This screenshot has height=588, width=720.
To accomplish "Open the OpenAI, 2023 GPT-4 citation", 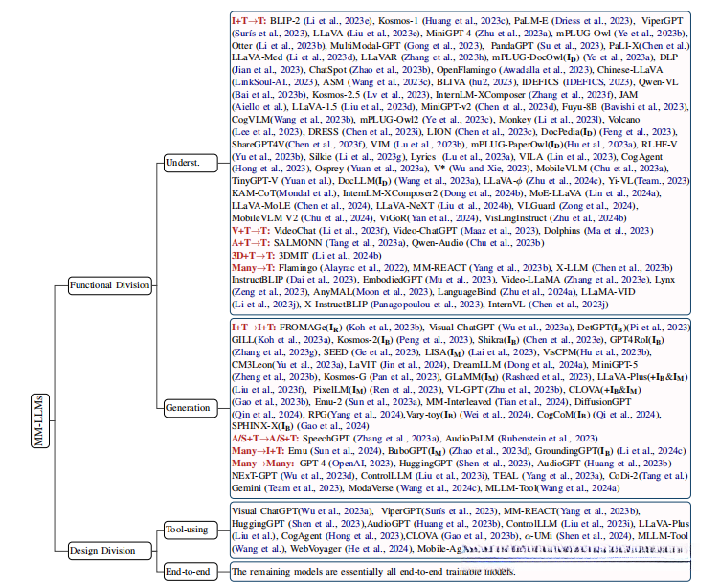I will click(359, 464).
